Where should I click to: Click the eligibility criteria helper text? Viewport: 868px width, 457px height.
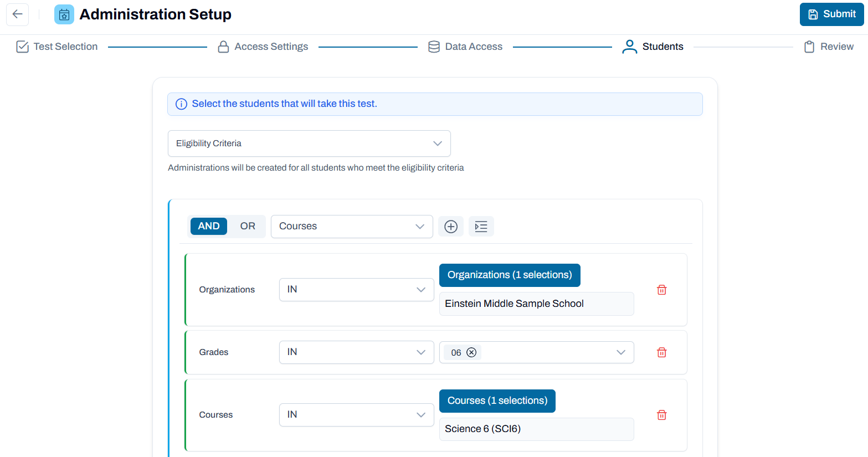pos(316,168)
